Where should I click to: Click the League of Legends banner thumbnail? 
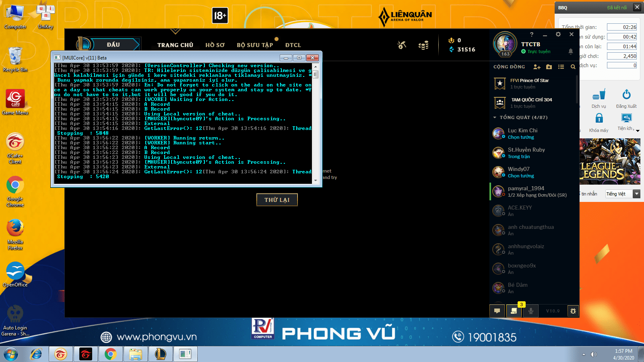tap(610, 162)
